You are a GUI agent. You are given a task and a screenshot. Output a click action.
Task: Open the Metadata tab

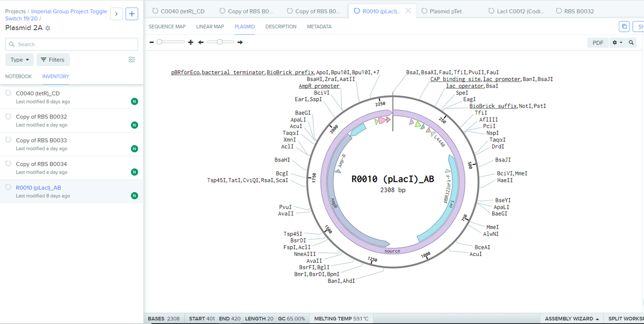[x=319, y=26]
